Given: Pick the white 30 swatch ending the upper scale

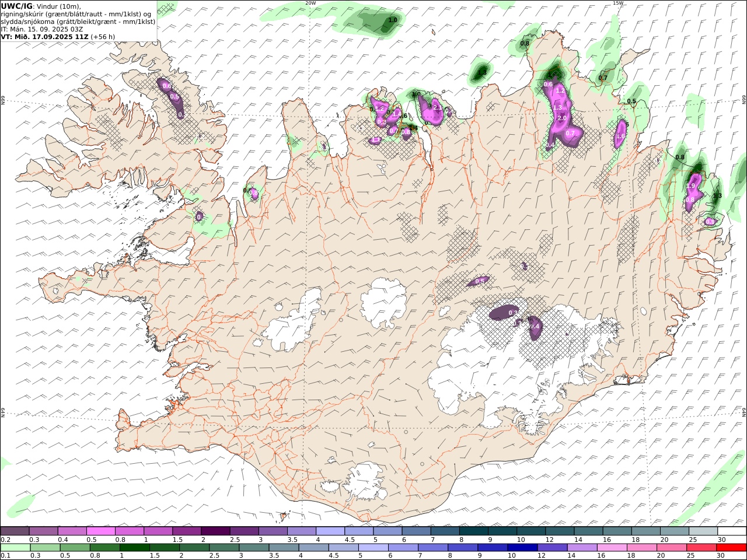Looking at the screenshot, I should tap(731, 531).
